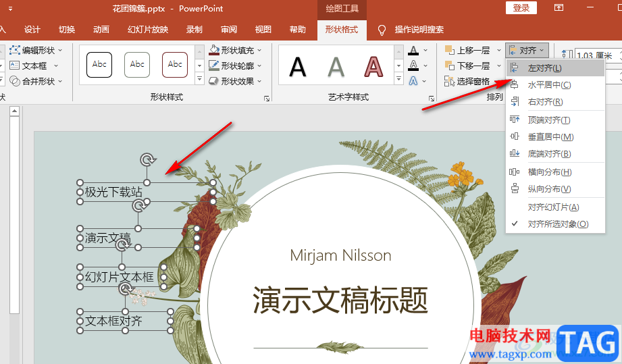Click the 演示文稿标题 title text

click(x=340, y=300)
